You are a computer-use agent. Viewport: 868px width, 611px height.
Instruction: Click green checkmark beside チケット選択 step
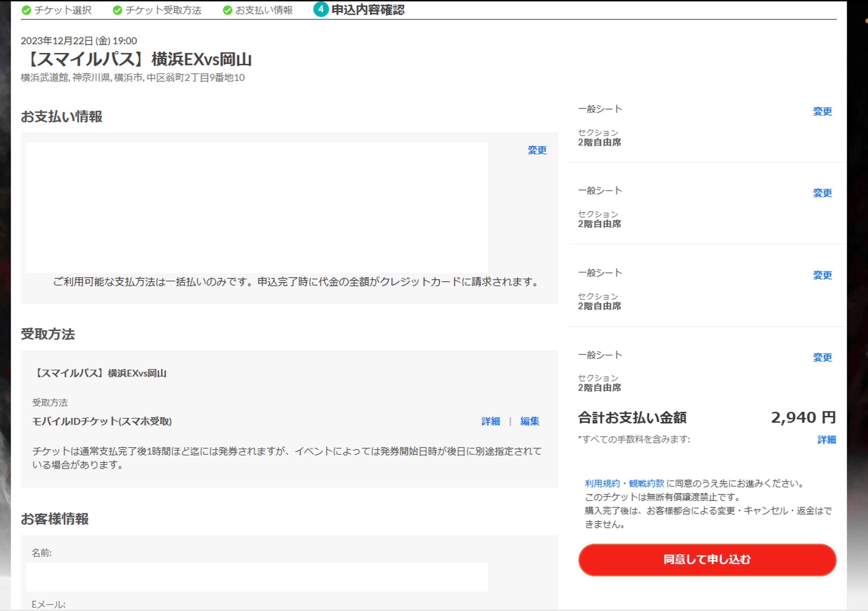click(26, 10)
